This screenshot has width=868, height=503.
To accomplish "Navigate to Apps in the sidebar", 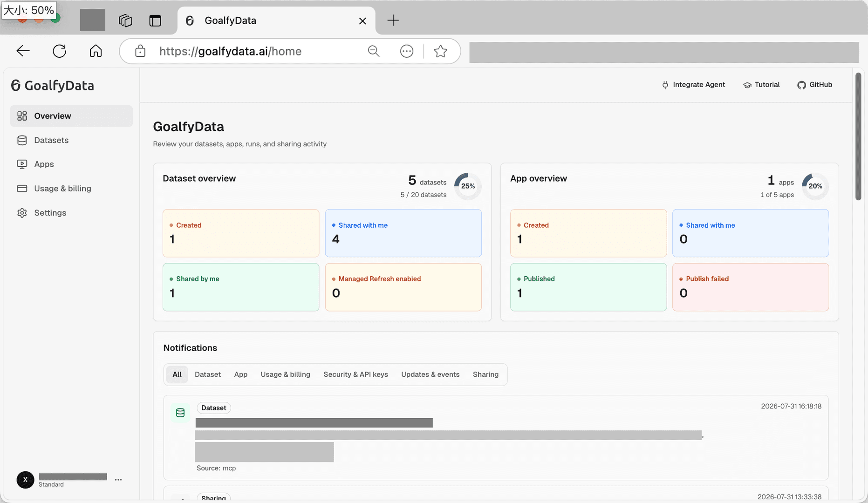I will click(x=71, y=164).
